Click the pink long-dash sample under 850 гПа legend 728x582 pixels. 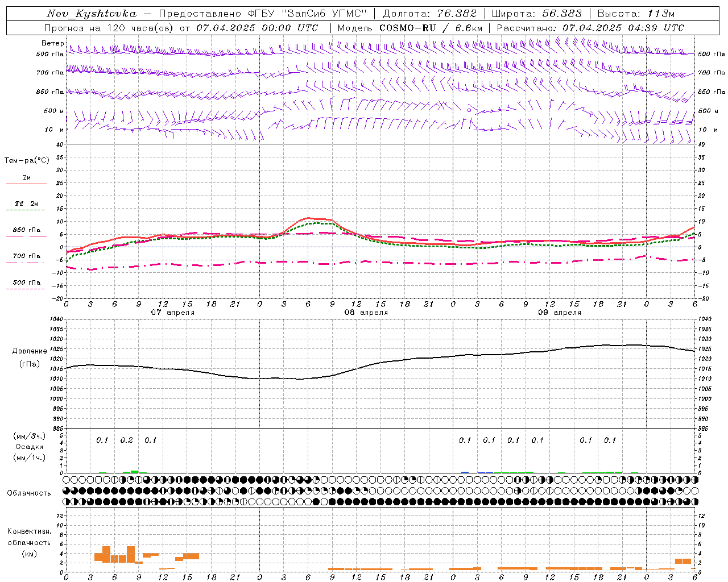26,236
